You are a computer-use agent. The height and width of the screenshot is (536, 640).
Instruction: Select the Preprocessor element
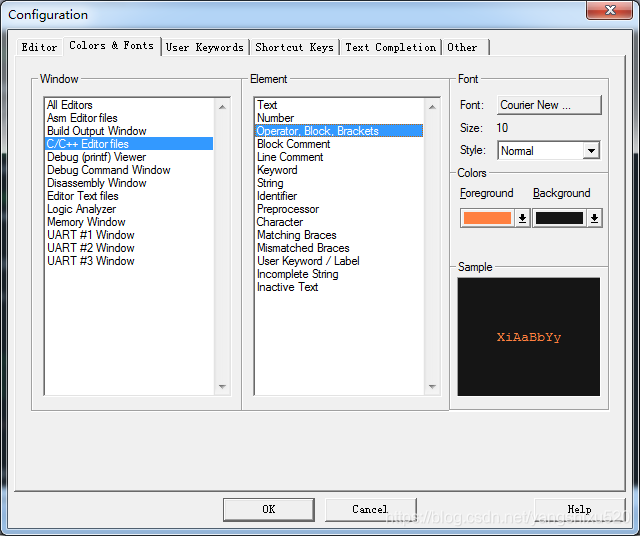click(339, 209)
